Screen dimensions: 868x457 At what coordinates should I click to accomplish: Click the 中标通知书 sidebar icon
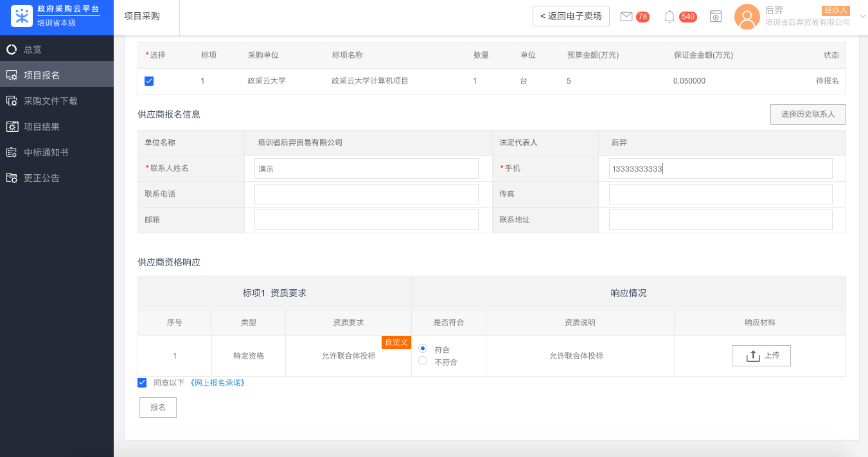[11, 152]
